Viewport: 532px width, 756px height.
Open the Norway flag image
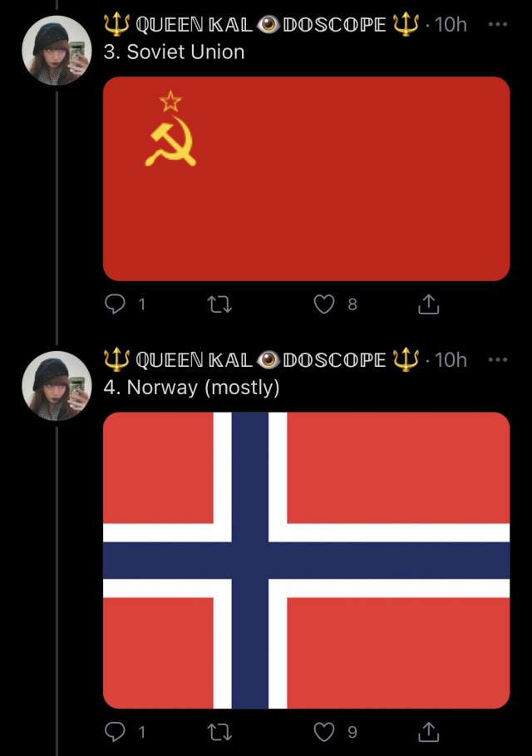(x=307, y=561)
